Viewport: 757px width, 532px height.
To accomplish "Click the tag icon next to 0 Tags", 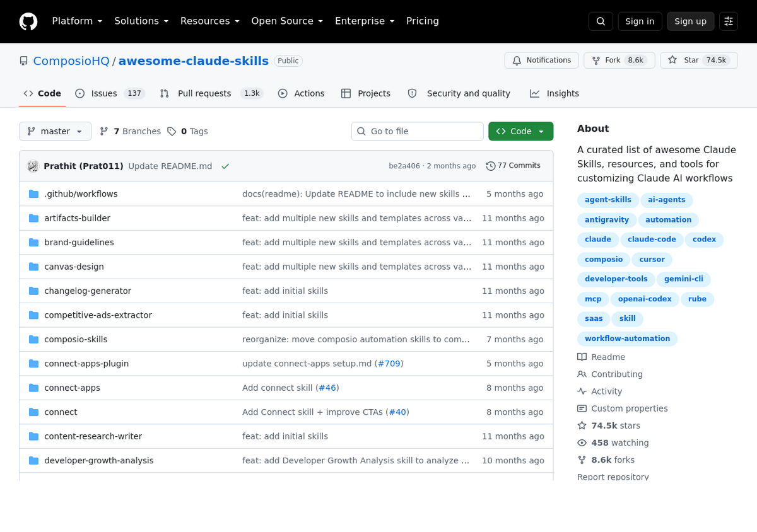I will (x=172, y=131).
